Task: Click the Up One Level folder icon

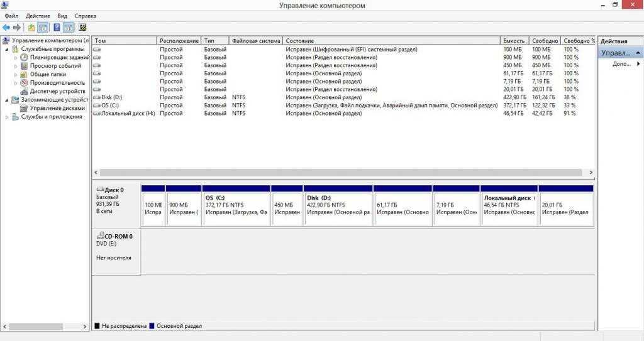Action: pyautogui.click(x=31, y=28)
